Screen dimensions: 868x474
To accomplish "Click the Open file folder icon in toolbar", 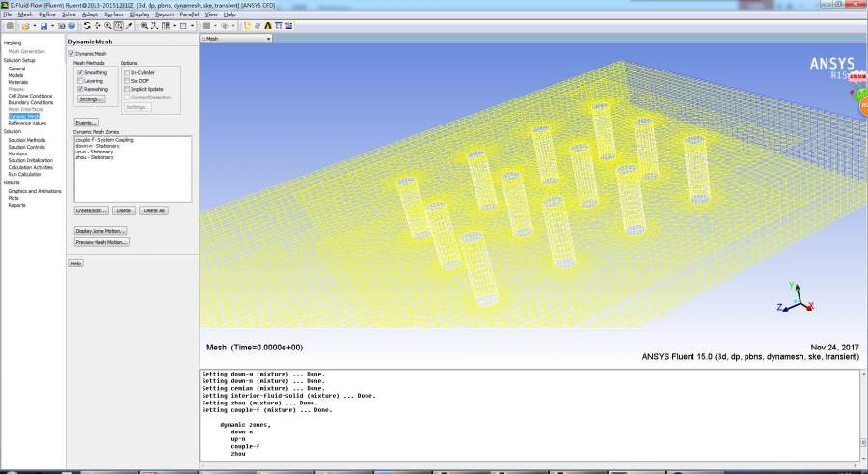I will click(x=25, y=26).
